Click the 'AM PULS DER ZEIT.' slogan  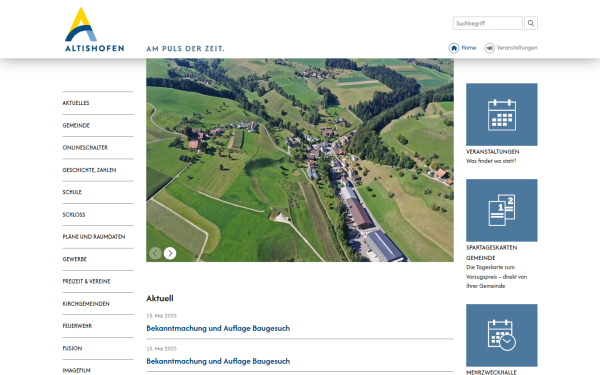click(x=186, y=49)
